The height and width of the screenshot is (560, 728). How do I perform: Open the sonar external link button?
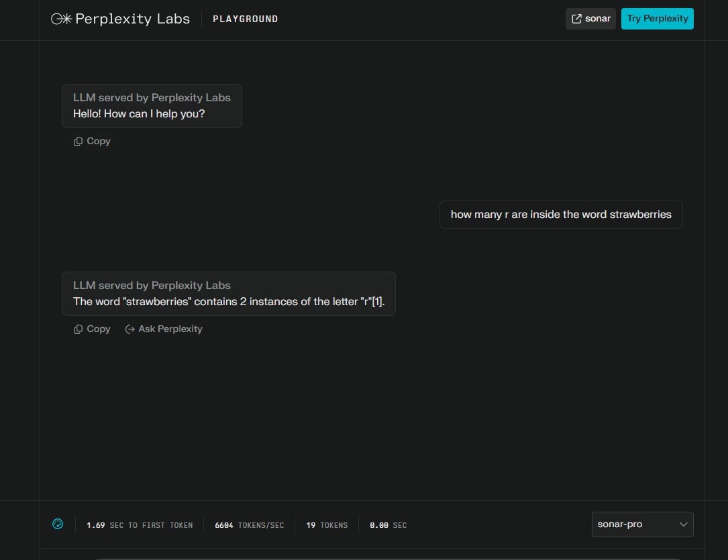click(590, 19)
